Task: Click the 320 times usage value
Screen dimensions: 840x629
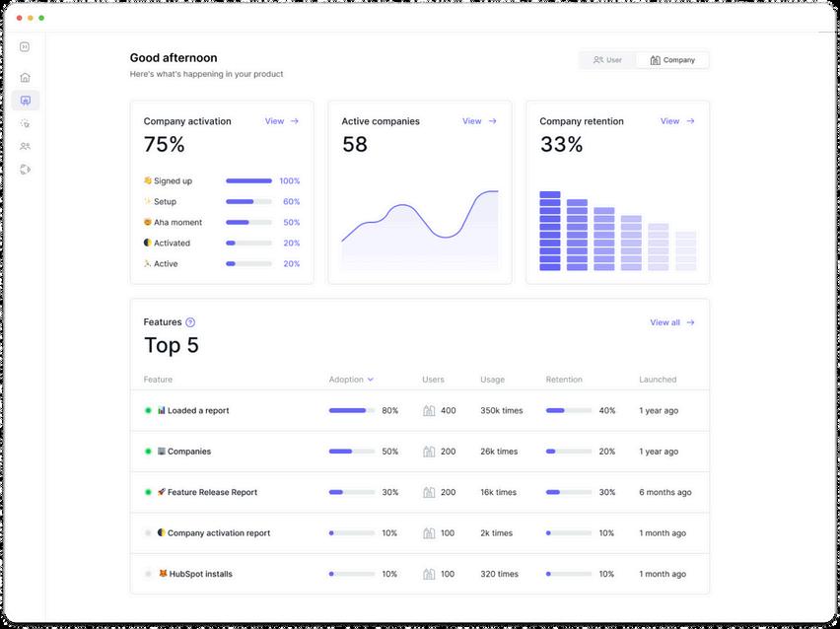Action: [499, 574]
